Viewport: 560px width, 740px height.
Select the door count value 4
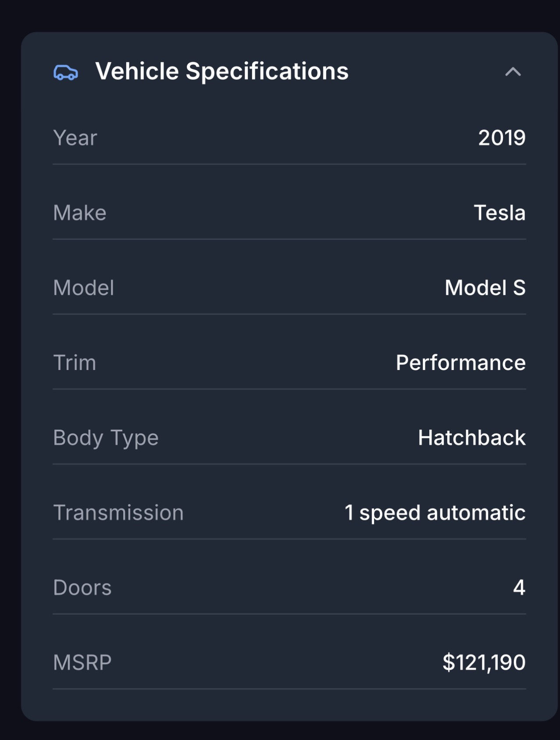pos(519,587)
